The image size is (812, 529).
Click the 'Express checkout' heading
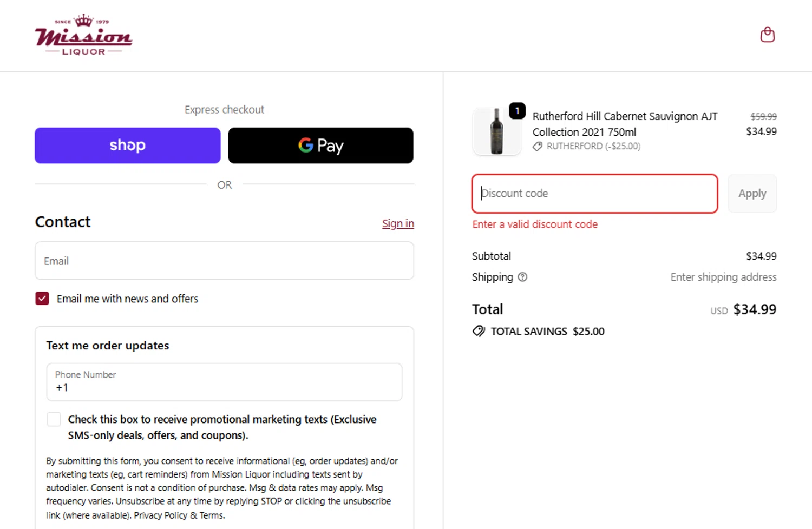(x=224, y=110)
